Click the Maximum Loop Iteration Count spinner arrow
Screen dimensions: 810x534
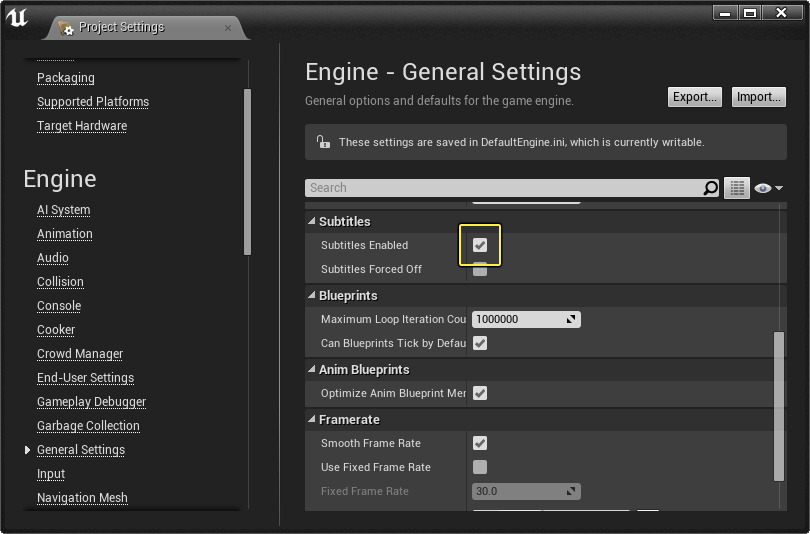pos(571,320)
